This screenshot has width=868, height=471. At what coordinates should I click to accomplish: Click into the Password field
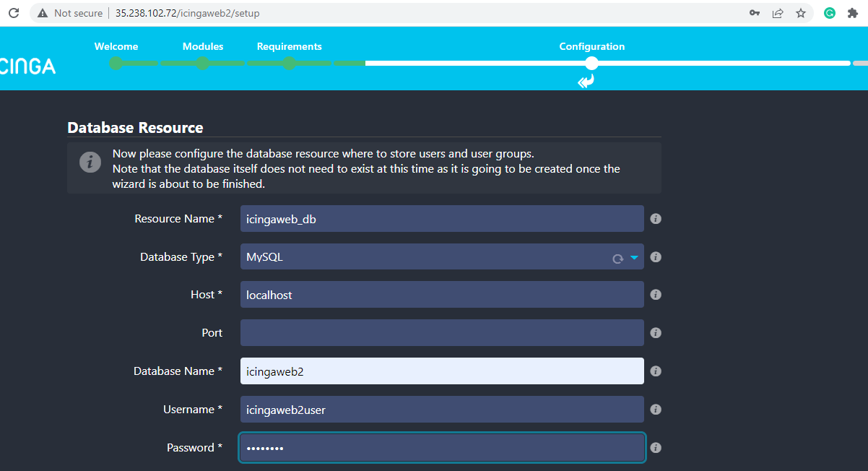(x=442, y=448)
